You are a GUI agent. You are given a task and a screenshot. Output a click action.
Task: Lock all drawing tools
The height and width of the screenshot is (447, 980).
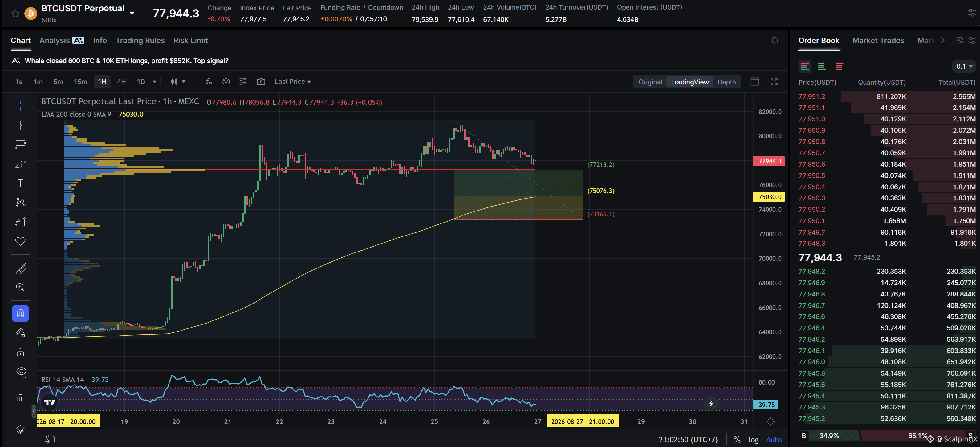21,352
